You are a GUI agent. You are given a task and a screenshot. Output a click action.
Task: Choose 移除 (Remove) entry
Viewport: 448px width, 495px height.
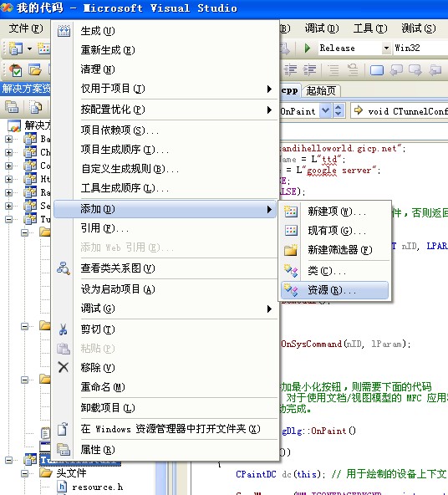point(165,367)
